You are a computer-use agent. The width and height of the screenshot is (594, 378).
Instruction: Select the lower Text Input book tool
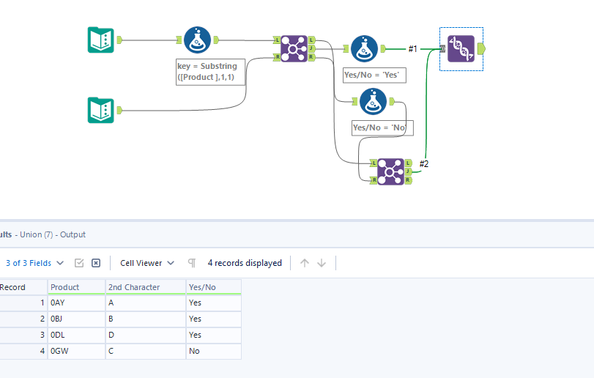pos(101,110)
